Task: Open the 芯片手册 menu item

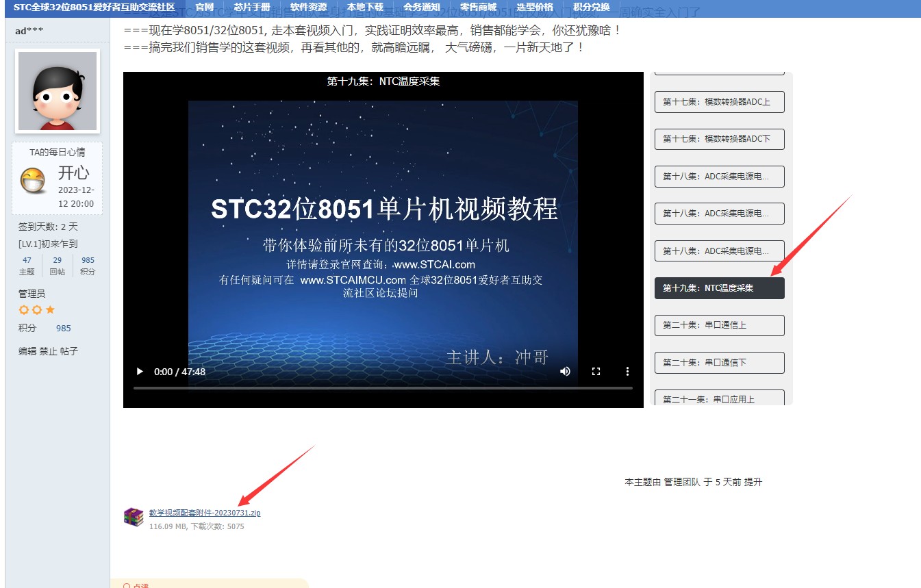Action: coord(251,7)
